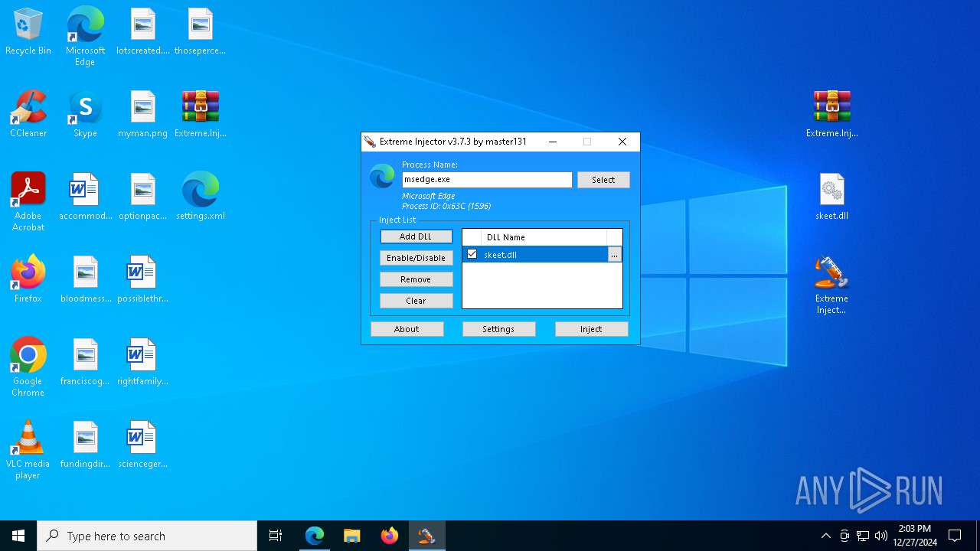
Task: Select the skeet.dll file on the desktop
Action: point(831,197)
